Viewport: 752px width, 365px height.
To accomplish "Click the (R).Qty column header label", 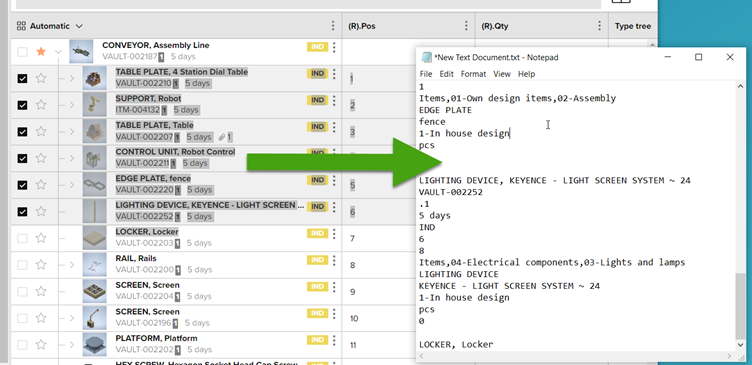I will tap(494, 26).
